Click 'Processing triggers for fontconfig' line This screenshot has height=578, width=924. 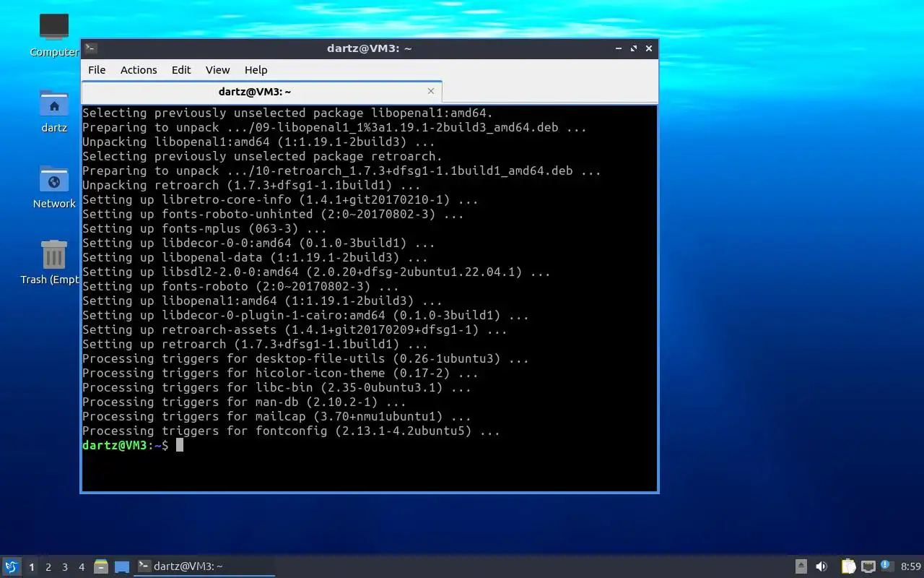[291, 431]
